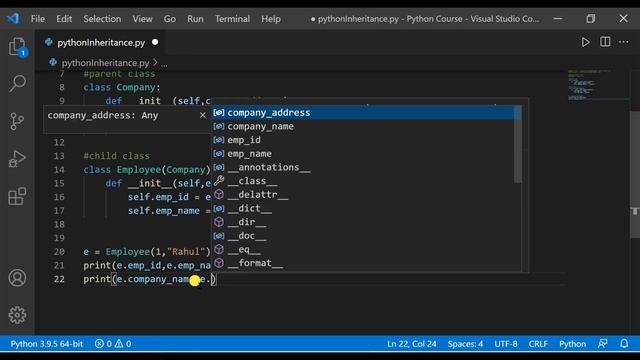Viewport: 640px width, 360px height.
Task: Click pythonInheritance.py in the breadcrumb
Action: click(105, 63)
